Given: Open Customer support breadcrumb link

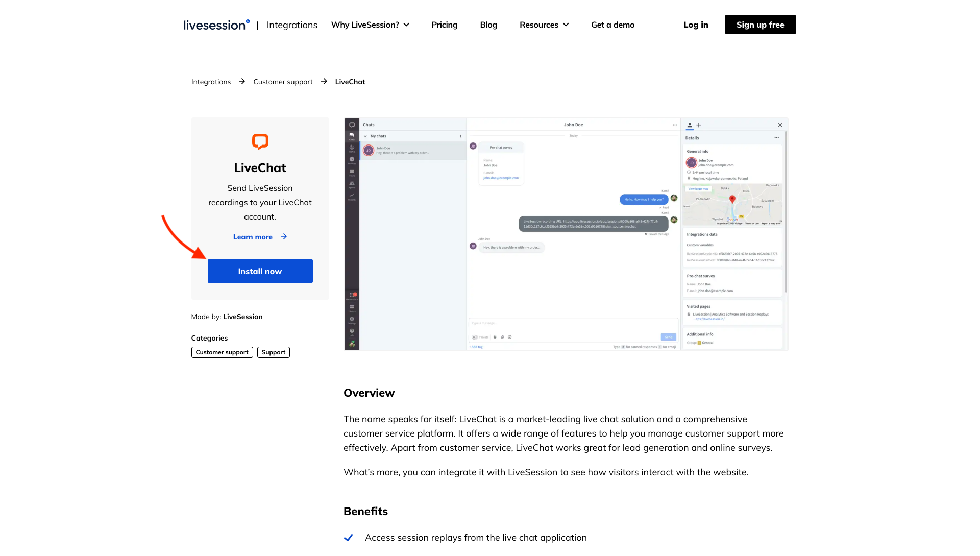Looking at the screenshot, I should 283,82.
